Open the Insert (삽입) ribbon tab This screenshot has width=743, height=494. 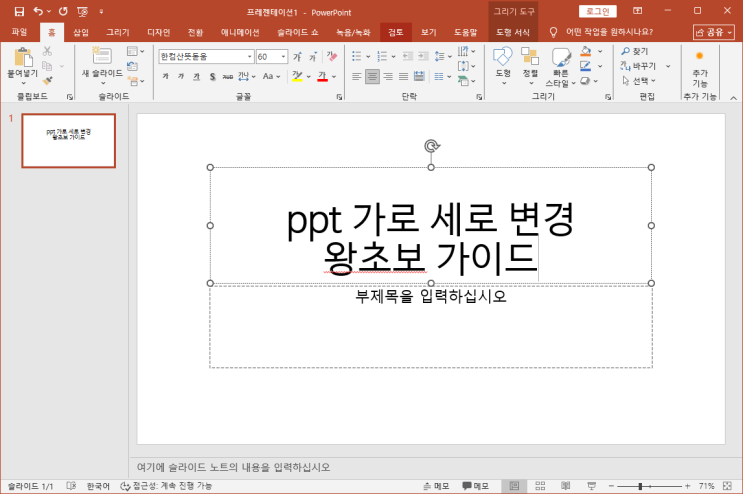81,32
